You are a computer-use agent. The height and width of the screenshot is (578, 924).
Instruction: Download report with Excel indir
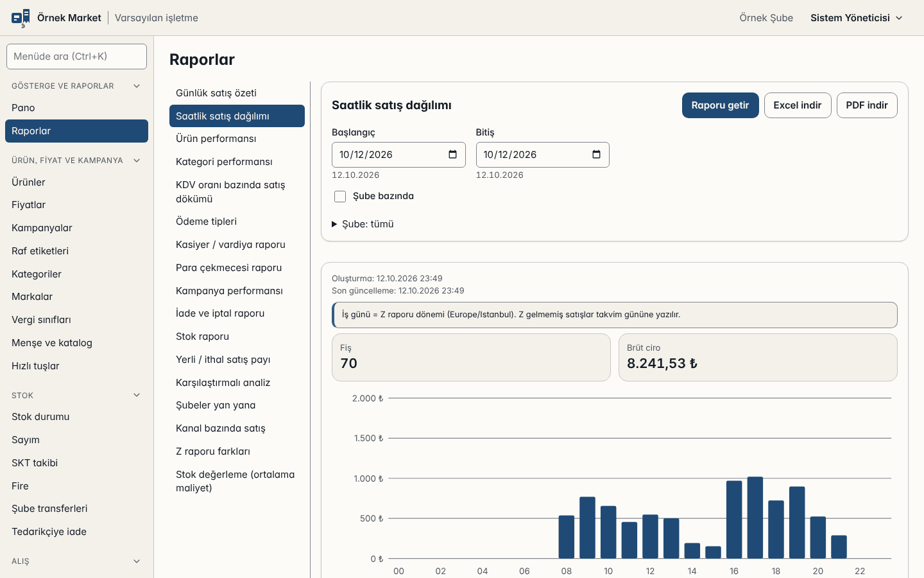[x=798, y=105]
